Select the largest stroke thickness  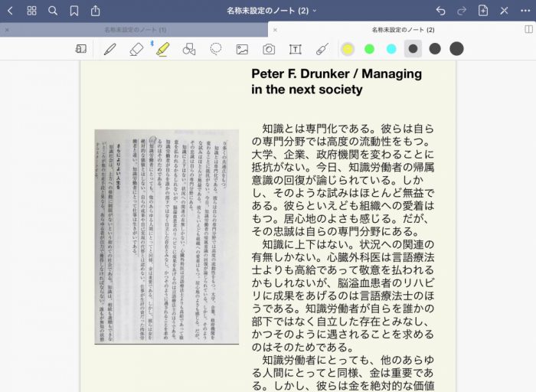pyautogui.click(x=456, y=49)
